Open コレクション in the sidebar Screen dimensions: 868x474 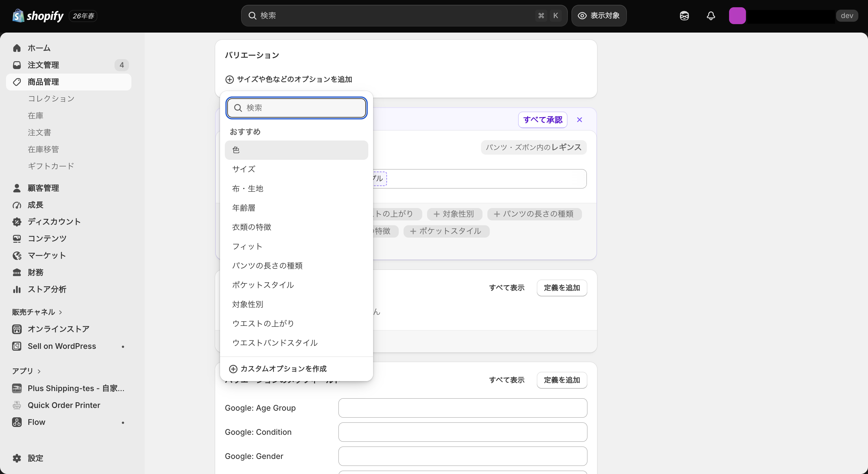51,98
